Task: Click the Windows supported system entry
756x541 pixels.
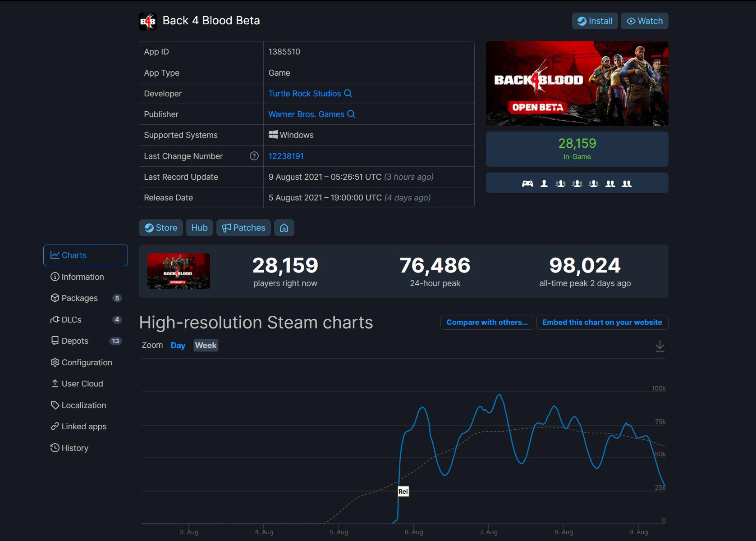Action: pos(291,135)
